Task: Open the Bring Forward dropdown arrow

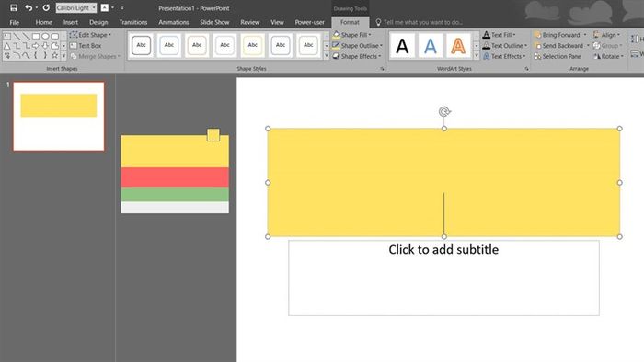Action: [585, 35]
